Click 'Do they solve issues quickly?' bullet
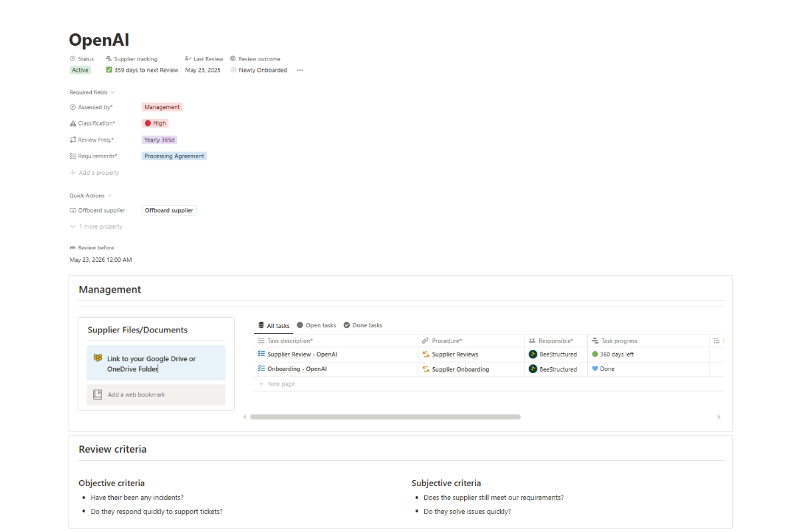Viewport: 798px width, 532px height. 467,511
